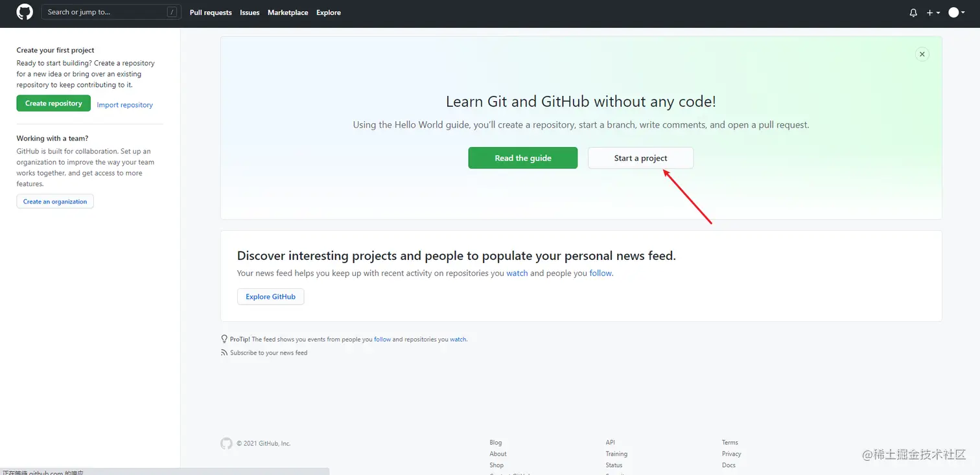Click the Create an organization button
Viewport: 980px width, 475px height.
pyautogui.click(x=55, y=202)
